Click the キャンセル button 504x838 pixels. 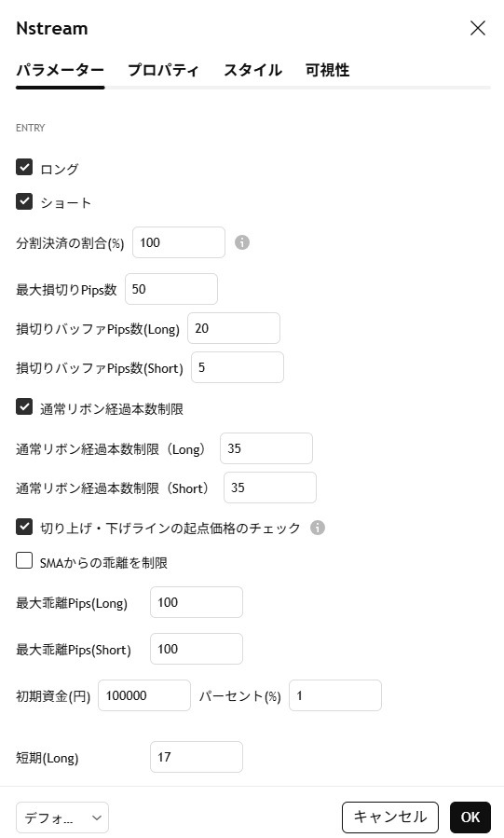click(390, 817)
